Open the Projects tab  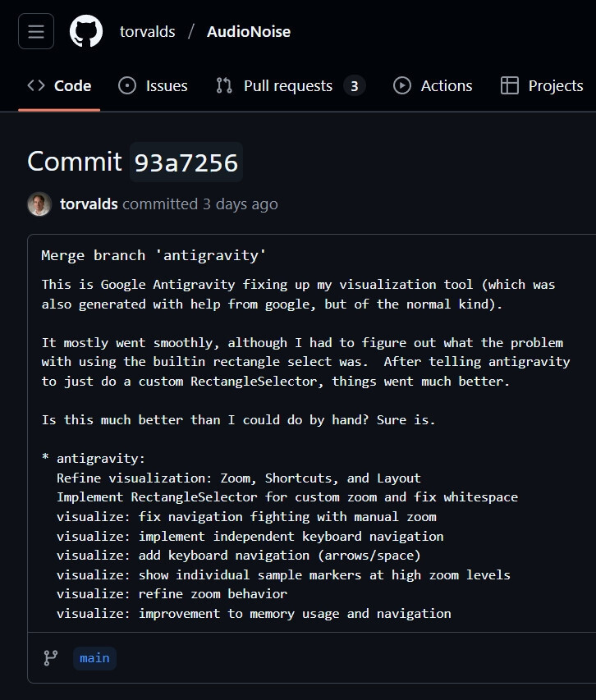click(x=556, y=85)
